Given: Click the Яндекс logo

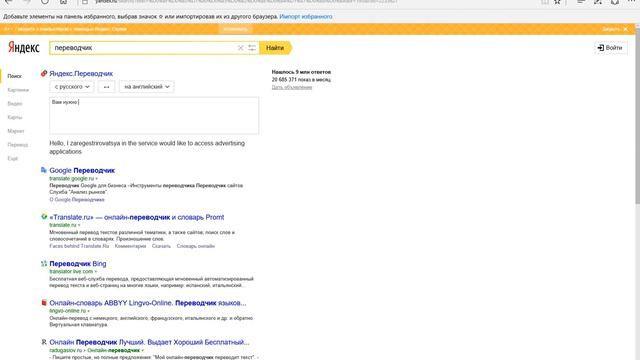Looking at the screenshot, I should coord(24,48).
